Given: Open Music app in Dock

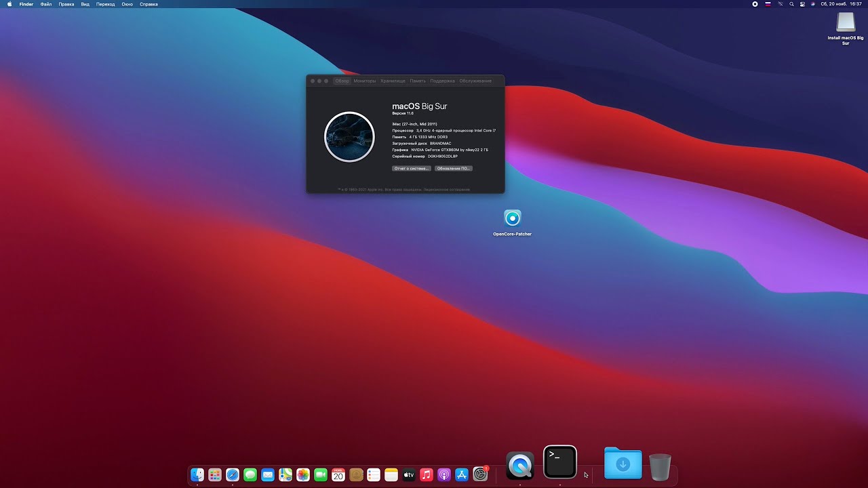Looking at the screenshot, I should (x=427, y=475).
